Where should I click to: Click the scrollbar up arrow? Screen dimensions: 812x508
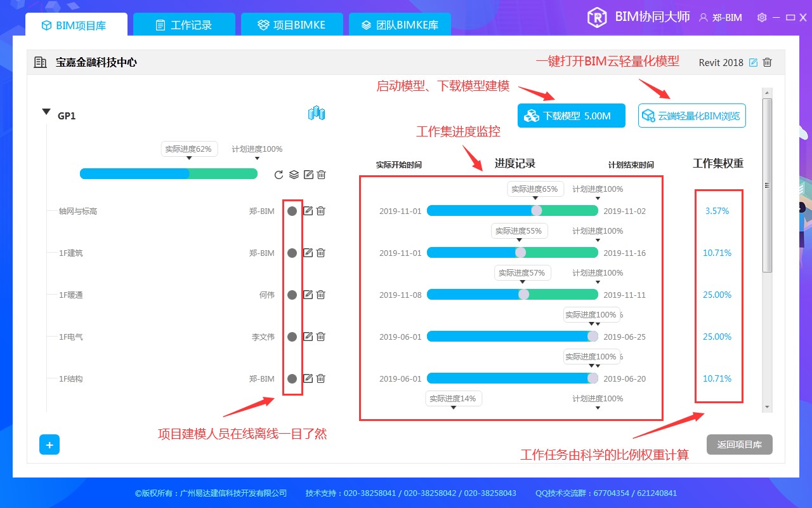tap(768, 93)
